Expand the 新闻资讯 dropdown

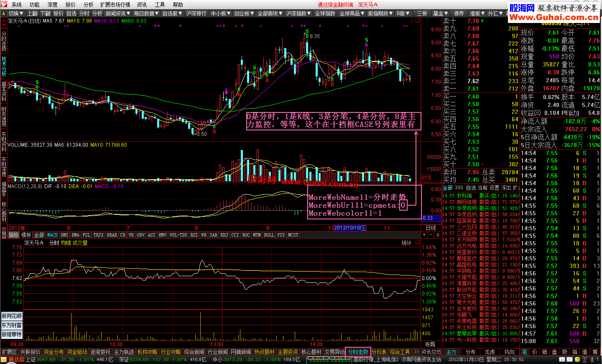(x=117, y=13)
